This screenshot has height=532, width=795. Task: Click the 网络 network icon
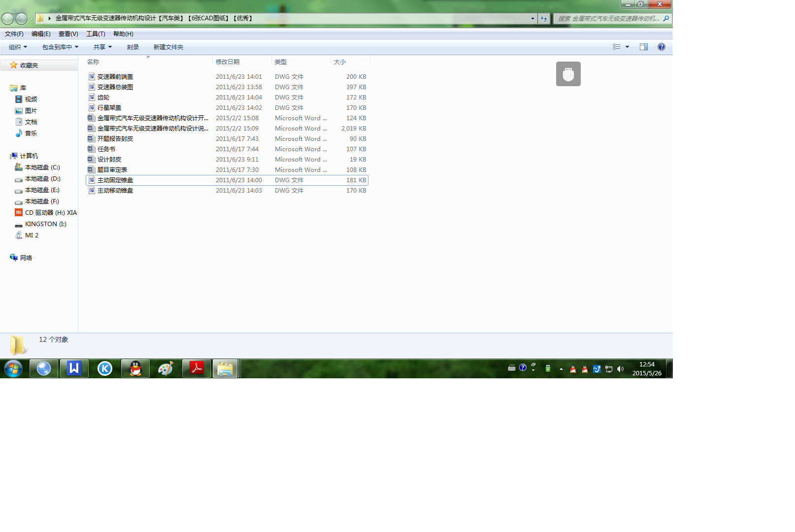tap(14, 258)
